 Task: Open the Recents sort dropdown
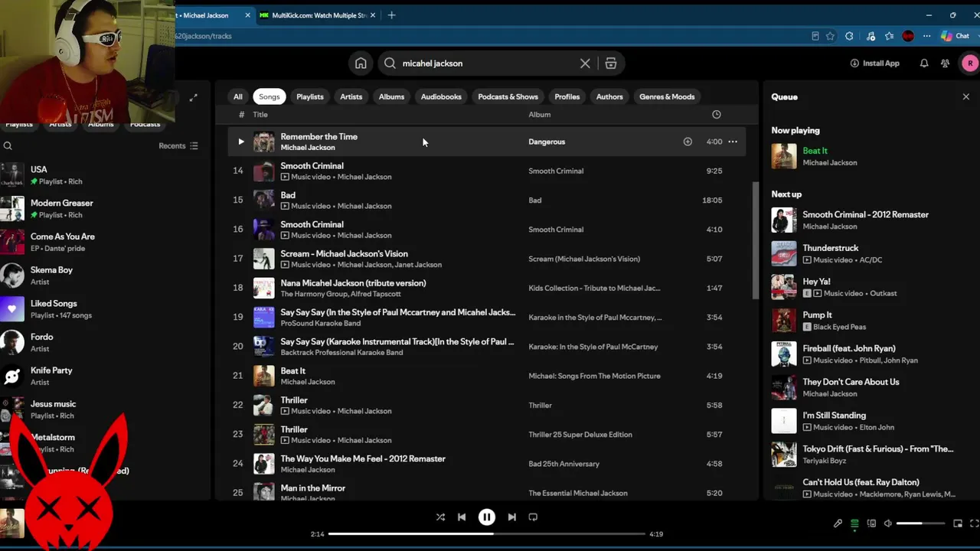point(178,146)
